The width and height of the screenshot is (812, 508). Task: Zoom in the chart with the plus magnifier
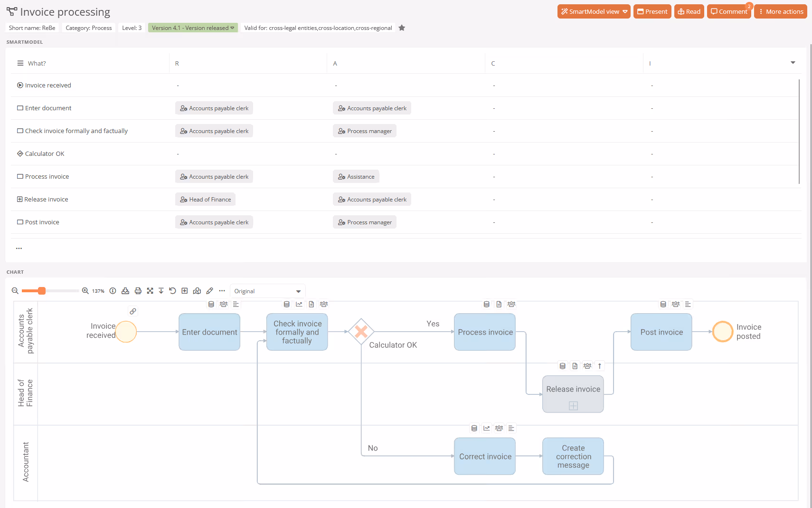[x=85, y=291]
